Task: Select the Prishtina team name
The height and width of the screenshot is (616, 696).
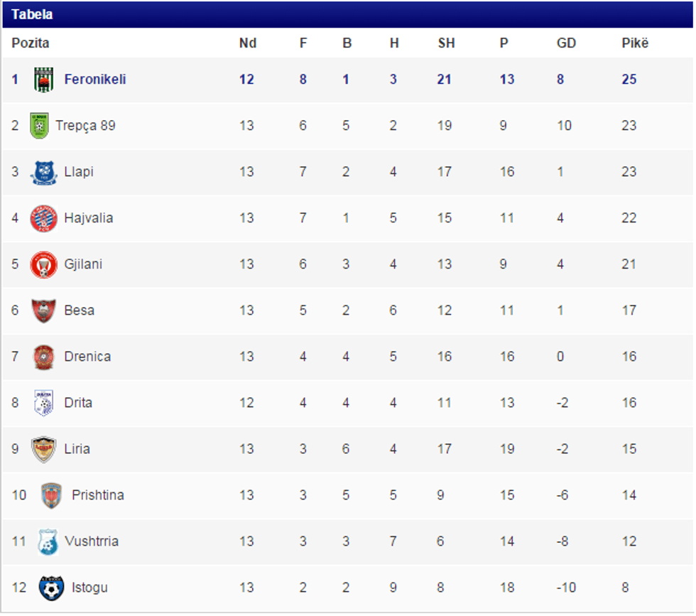Action: (x=98, y=495)
